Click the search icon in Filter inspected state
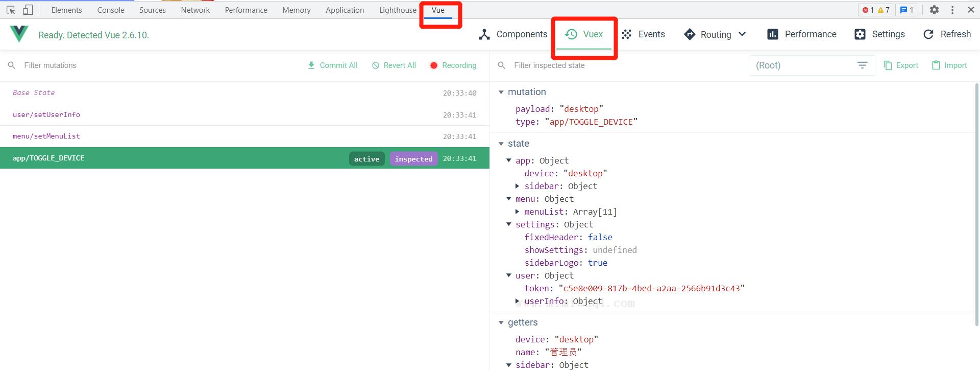This screenshot has width=980, height=371. (502, 65)
